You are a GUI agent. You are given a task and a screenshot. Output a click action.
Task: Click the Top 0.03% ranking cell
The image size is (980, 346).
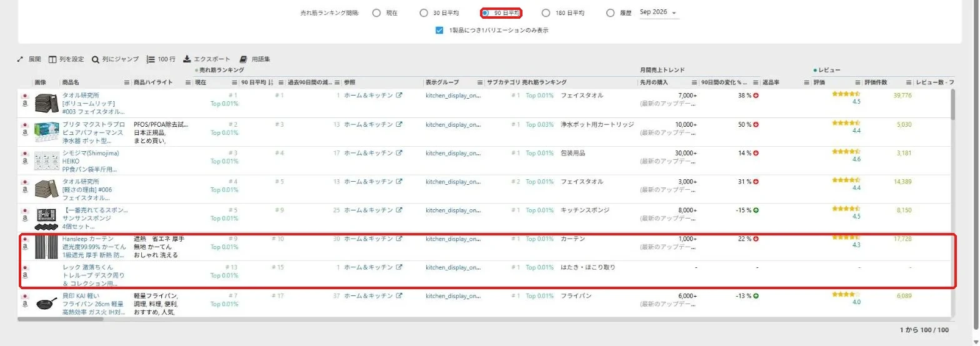click(540, 124)
